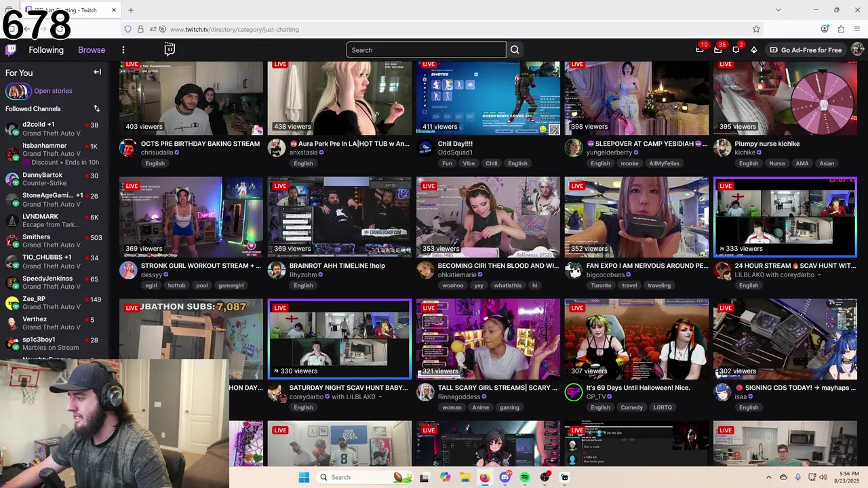Go to Twitch home via logo
868x488 pixels.
[x=11, y=49]
